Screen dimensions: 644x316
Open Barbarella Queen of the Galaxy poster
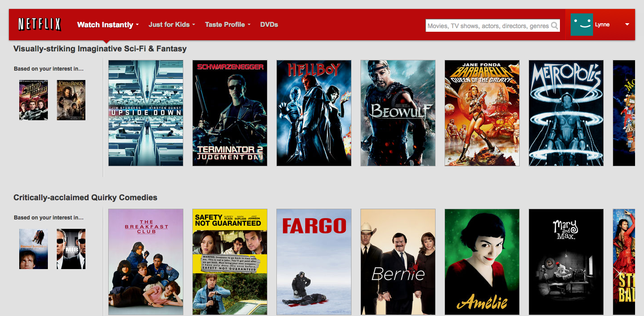pyautogui.click(x=482, y=113)
